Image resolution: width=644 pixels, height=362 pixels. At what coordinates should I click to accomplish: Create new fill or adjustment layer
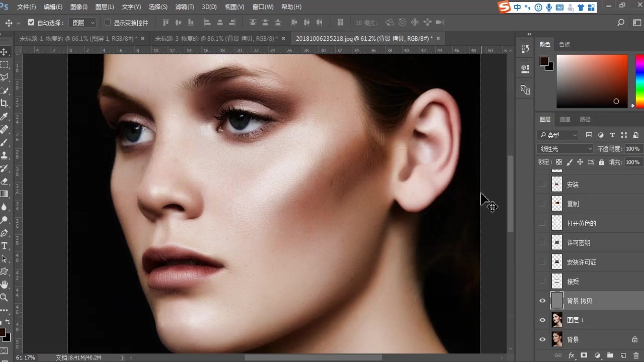[597, 355]
